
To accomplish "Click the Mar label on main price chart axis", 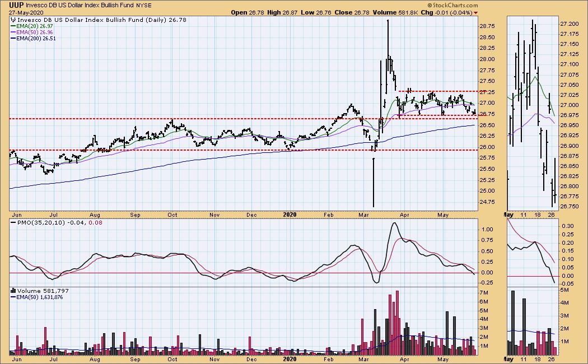I will click(363, 215).
